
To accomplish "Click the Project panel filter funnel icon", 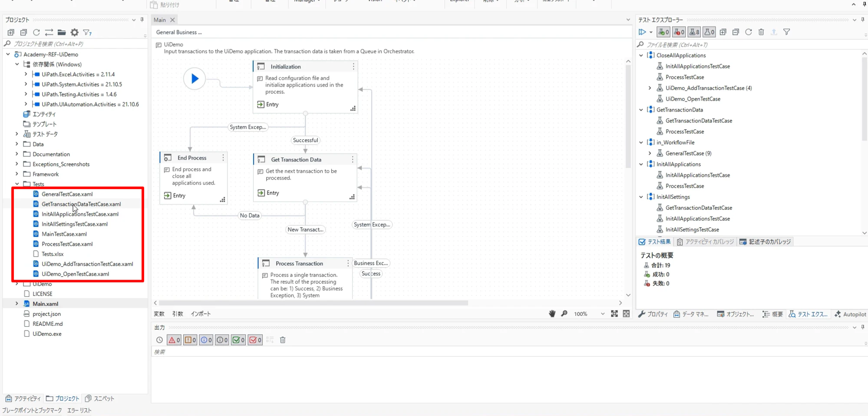I will point(87,33).
